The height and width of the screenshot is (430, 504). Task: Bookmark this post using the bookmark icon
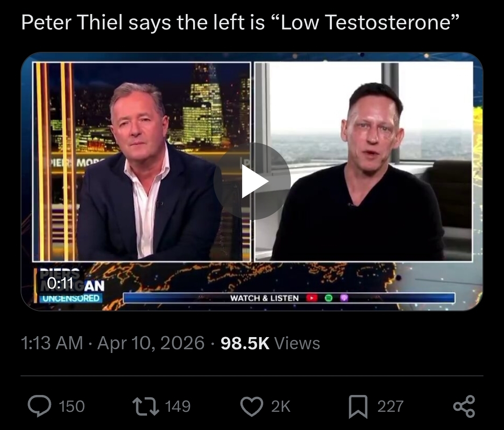(358, 407)
